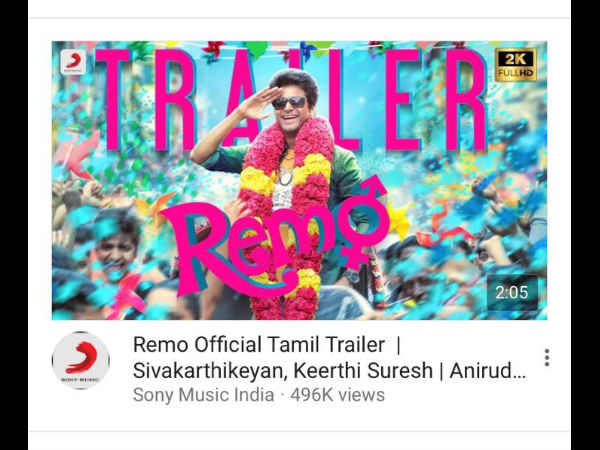Open the three-dot more options menu

[x=547, y=358]
